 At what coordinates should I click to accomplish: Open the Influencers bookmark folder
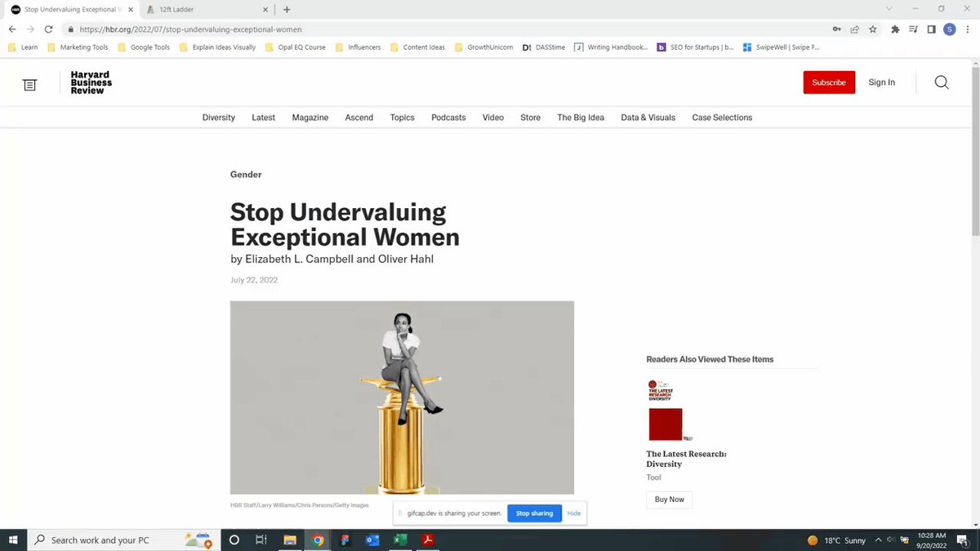click(x=358, y=47)
